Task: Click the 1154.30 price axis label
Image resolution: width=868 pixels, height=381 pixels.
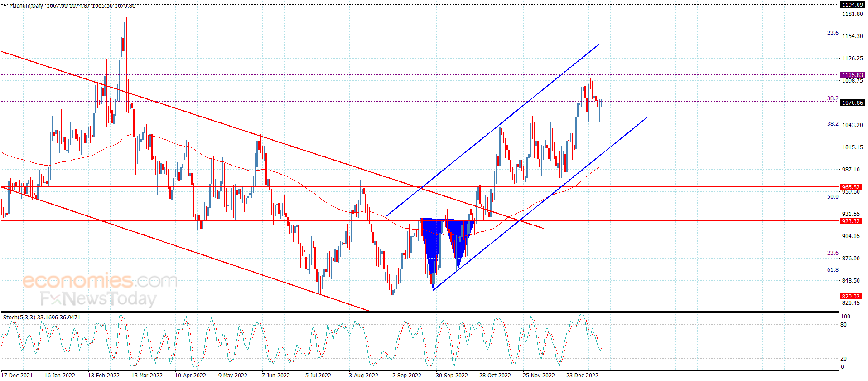Action: [852, 36]
